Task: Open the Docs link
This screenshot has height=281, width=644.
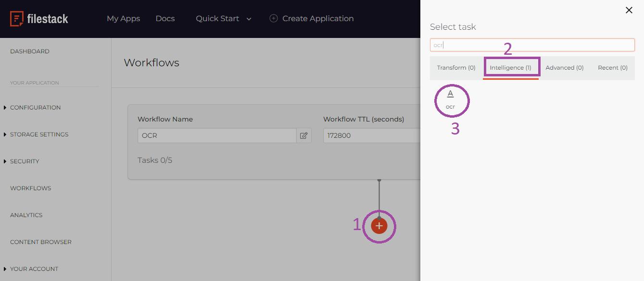Action: point(165,19)
